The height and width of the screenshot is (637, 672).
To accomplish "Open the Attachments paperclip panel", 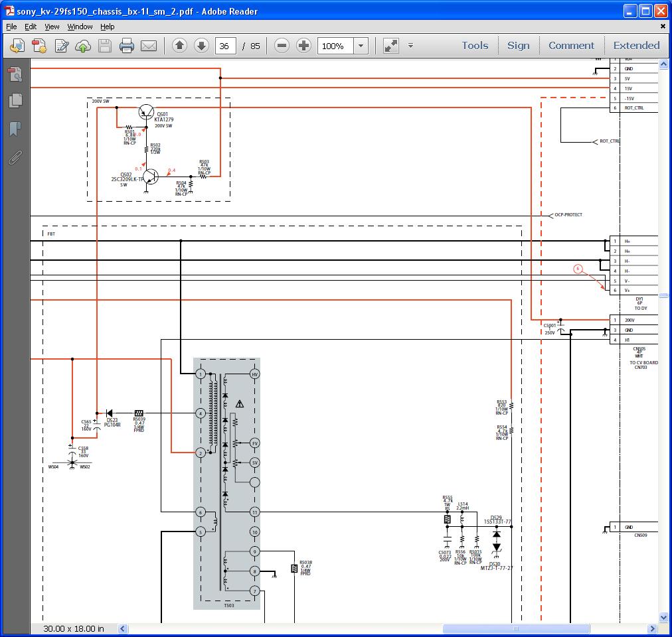I will click(x=15, y=157).
